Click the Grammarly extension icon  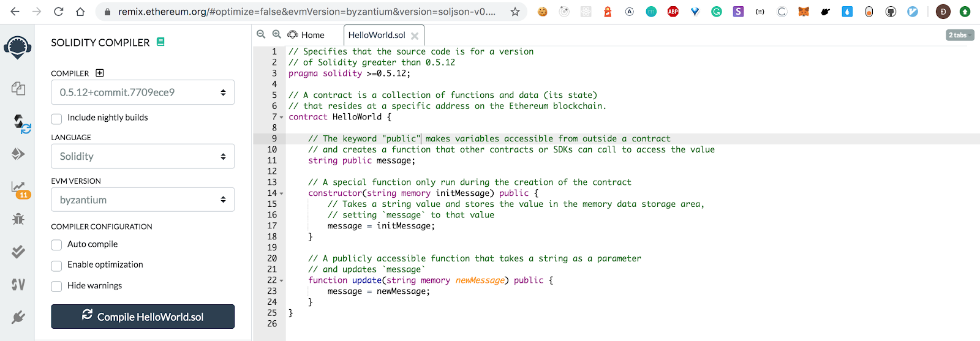716,12
